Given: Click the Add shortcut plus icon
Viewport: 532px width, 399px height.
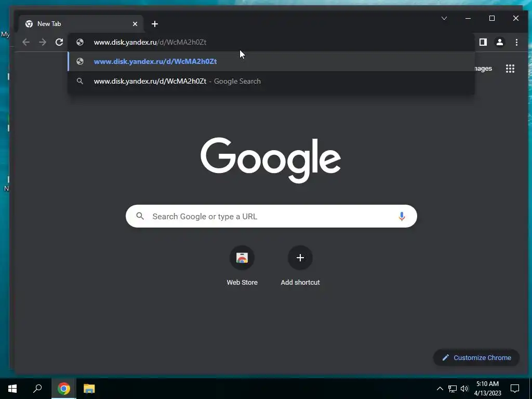Looking at the screenshot, I should click(x=300, y=258).
